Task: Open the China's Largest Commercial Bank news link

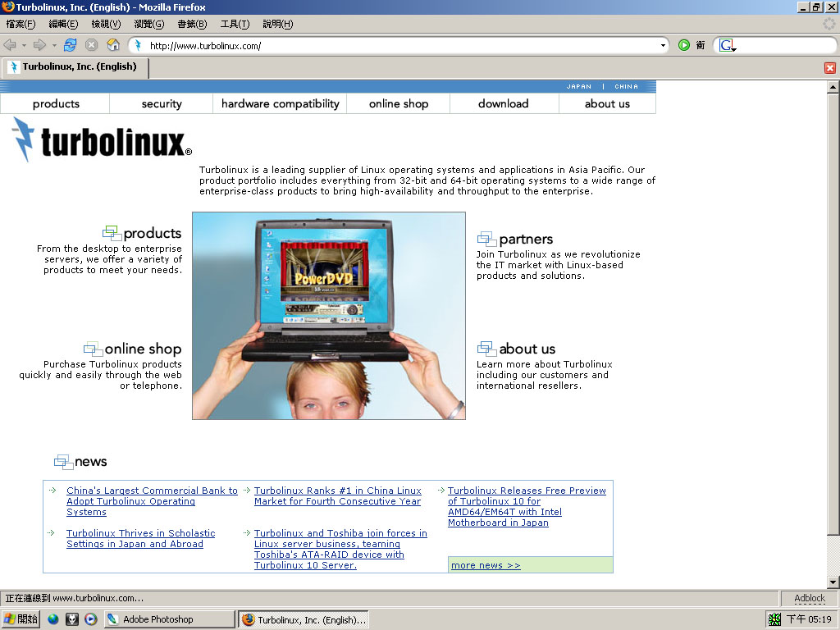Action: pos(152,501)
